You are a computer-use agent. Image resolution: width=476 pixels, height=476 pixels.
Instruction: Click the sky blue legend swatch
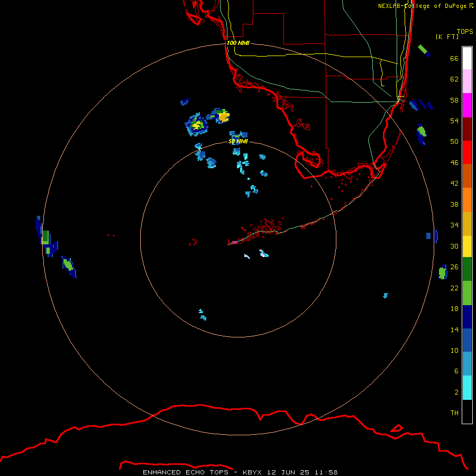tap(467, 364)
